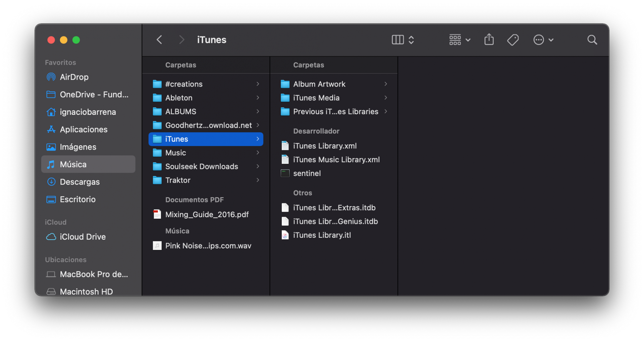Open Escritorio in the sidebar
Viewport: 644px width, 342px height.
coord(88,199)
